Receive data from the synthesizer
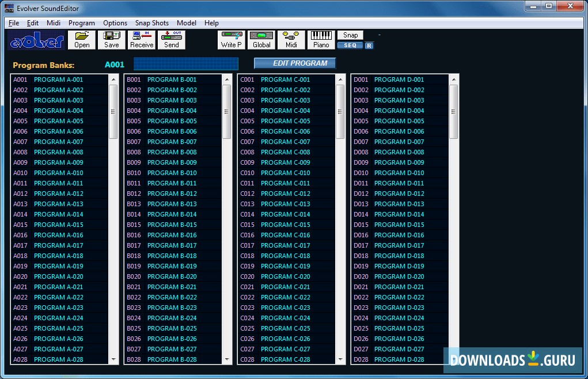This screenshot has height=379, width=588. point(141,39)
